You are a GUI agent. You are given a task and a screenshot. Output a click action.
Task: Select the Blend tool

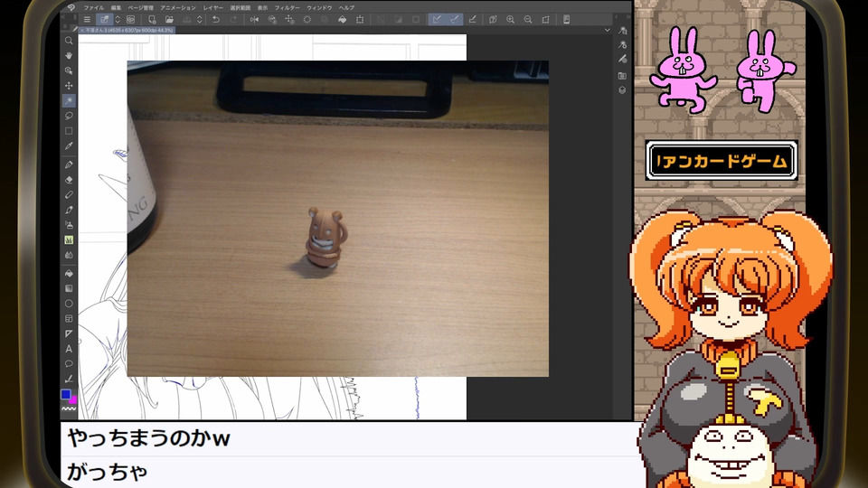pyautogui.click(x=69, y=255)
